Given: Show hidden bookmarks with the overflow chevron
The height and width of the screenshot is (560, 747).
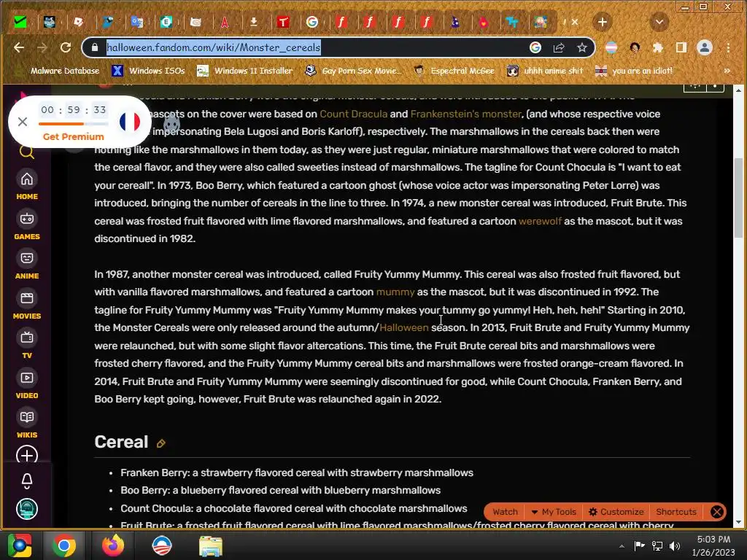Looking at the screenshot, I should [727, 71].
